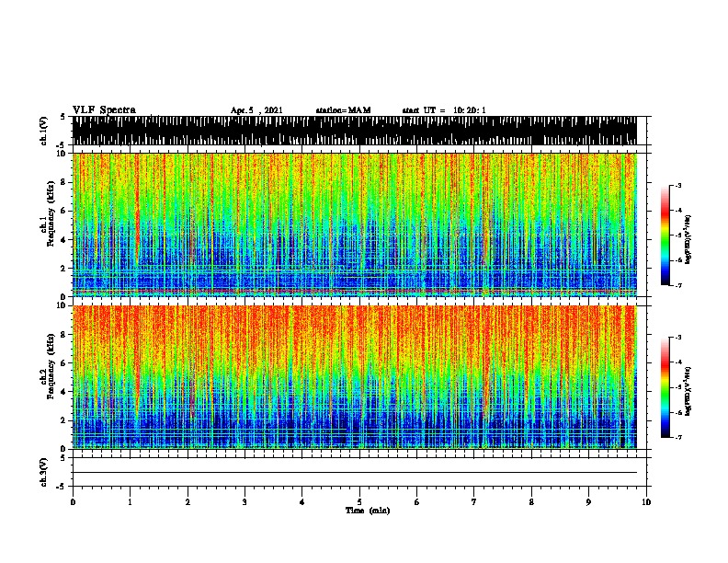Click the "6" kHz tick on ch.2 axis
The image size is (728, 563).
point(63,363)
